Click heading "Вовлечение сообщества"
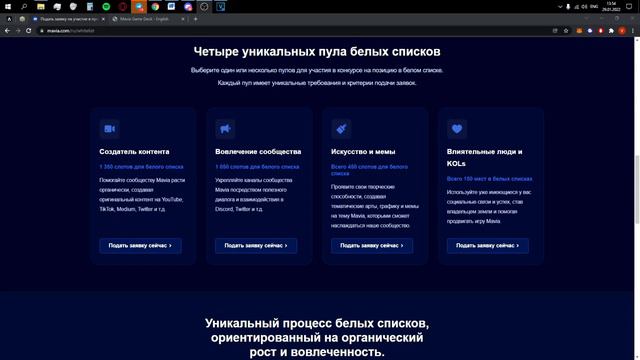This screenshot has height=360, width=640. point(258,151)
